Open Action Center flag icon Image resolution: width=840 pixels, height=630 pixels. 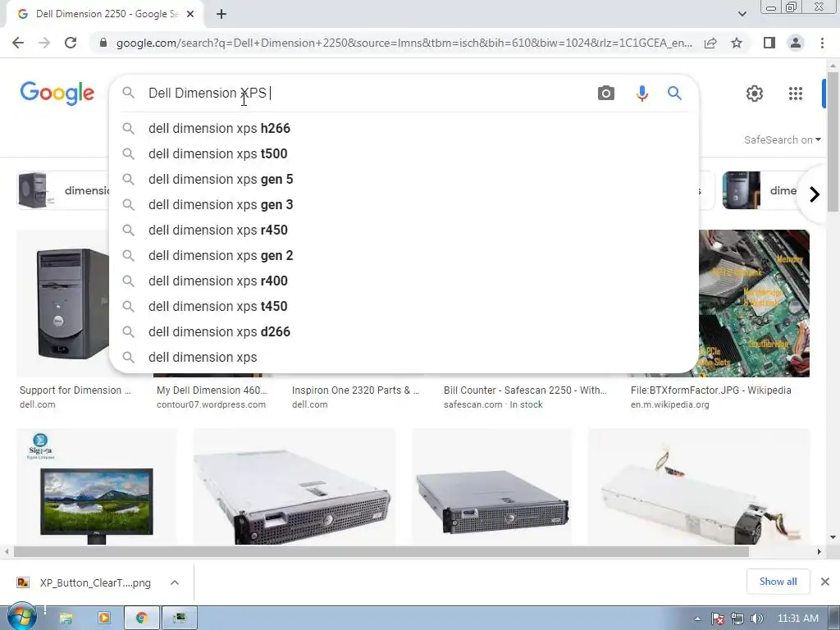click(x=718, y=619)
